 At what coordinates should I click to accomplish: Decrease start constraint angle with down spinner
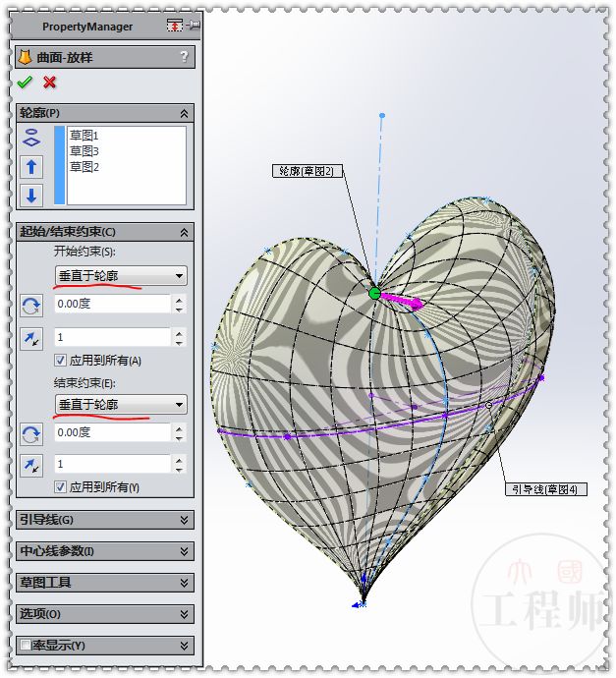pos(179,309)
